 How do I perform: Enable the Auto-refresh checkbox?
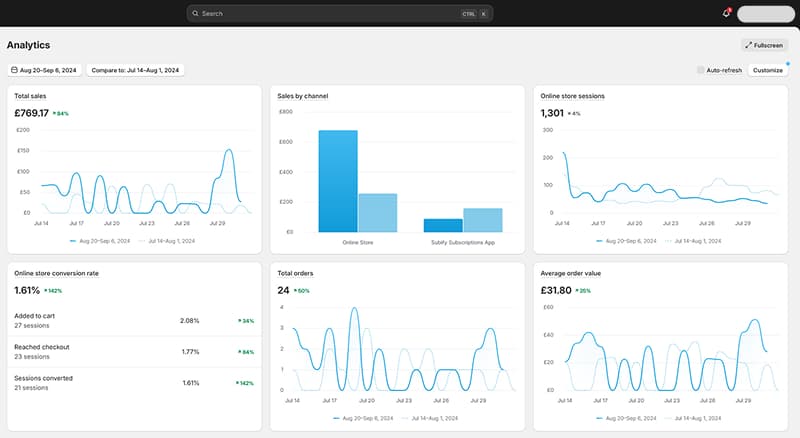click(x=700, y=70)
